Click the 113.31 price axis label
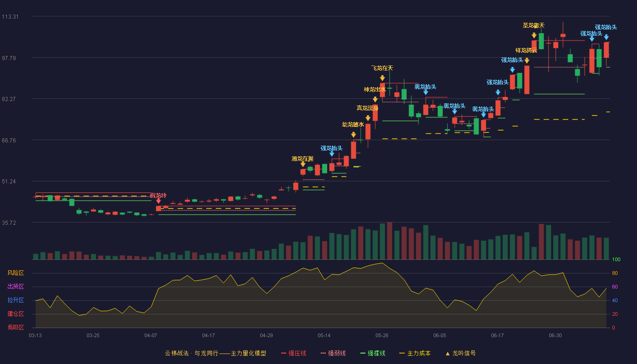Image resolution: width=637 pixels, height=364 pixels. [10, 17]
